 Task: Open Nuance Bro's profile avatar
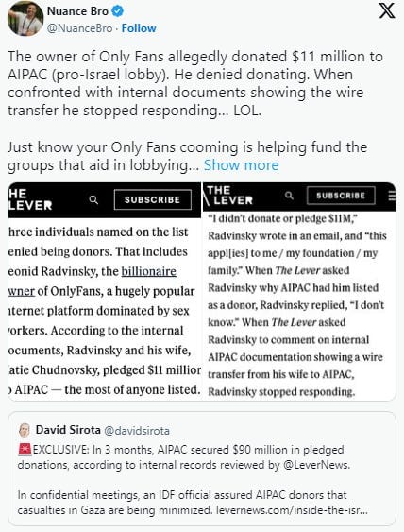(25, 18)
